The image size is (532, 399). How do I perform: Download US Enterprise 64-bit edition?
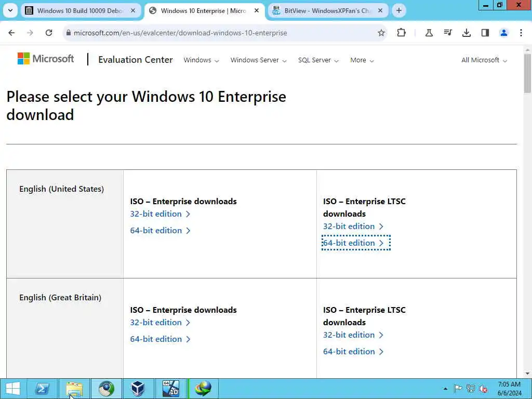160,230
